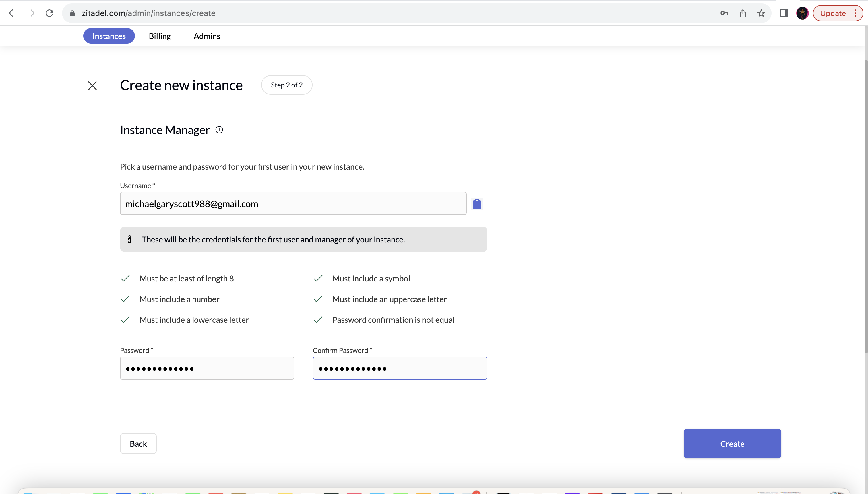Go Back to the previous step
Viewport: 868px width, 494px height.
tap(138, 444)
